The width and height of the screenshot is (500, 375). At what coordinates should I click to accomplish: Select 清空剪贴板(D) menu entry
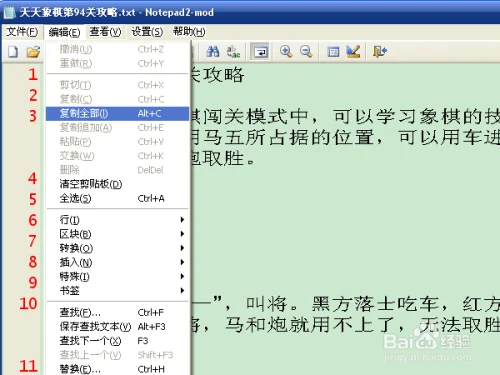tap(117, 184)
